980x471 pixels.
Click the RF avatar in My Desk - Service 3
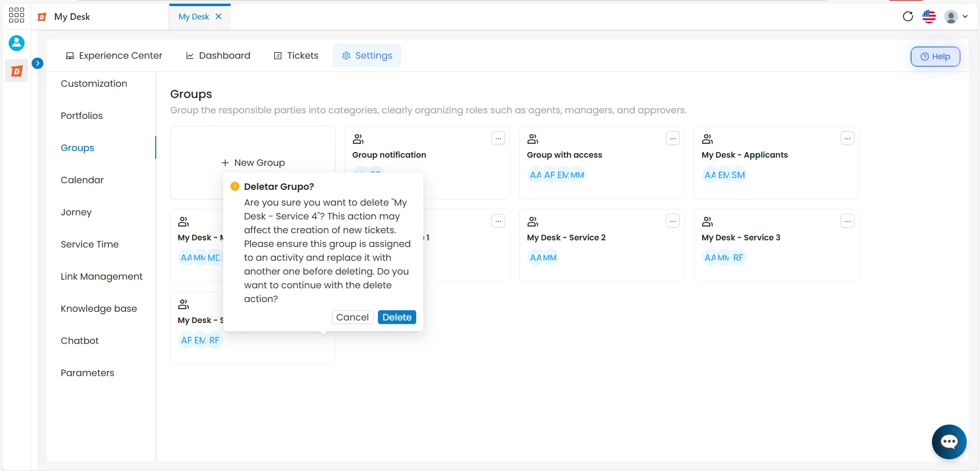pyautogui.click(x=738, y=258)
